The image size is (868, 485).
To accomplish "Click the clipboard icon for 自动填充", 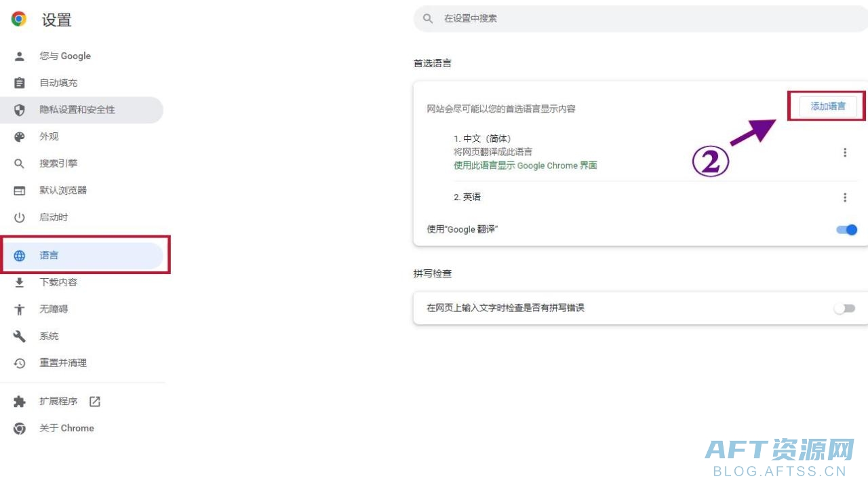I will 20,83.
